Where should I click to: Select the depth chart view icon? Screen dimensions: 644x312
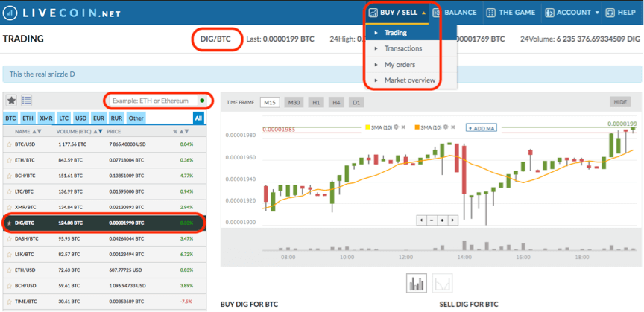442,284
